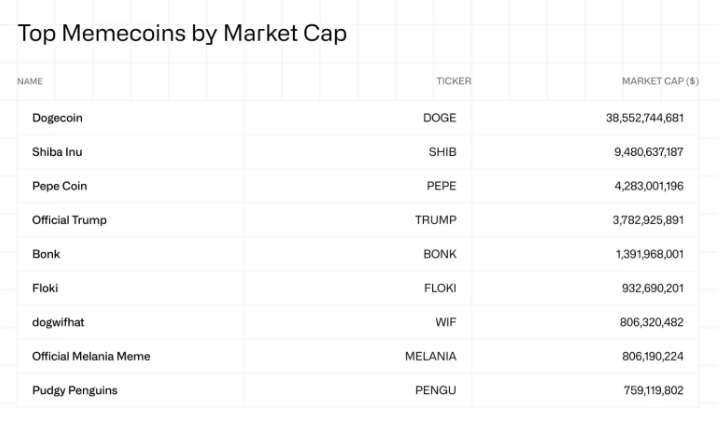Select Official Trump in the name column
The image size is (725, 425).
pos(69,220)
